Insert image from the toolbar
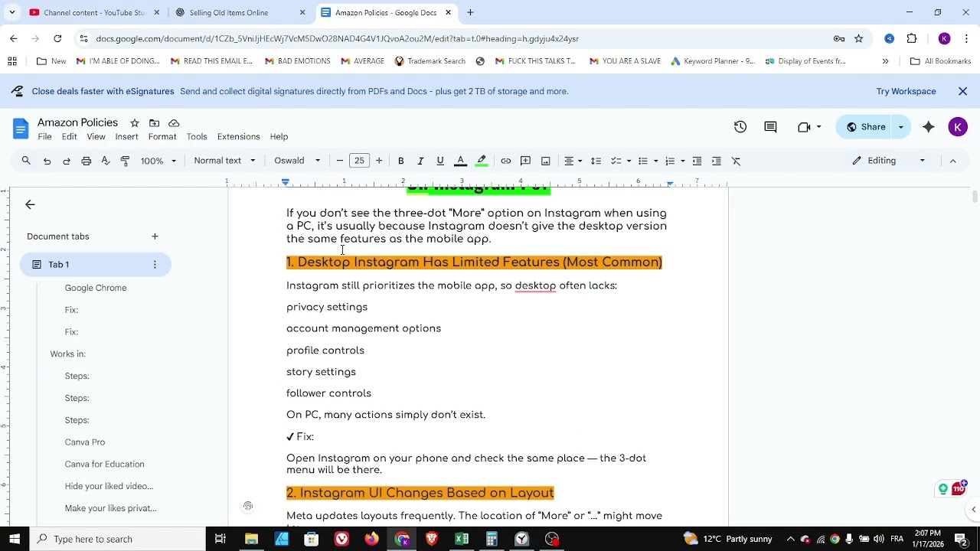The image size is (980, 551). point(546,161)
